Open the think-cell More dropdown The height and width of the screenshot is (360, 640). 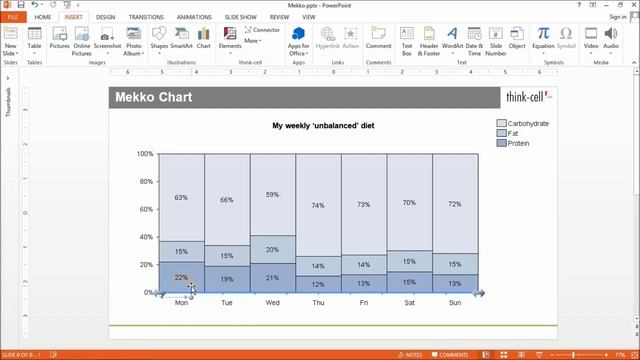point(253,41)
